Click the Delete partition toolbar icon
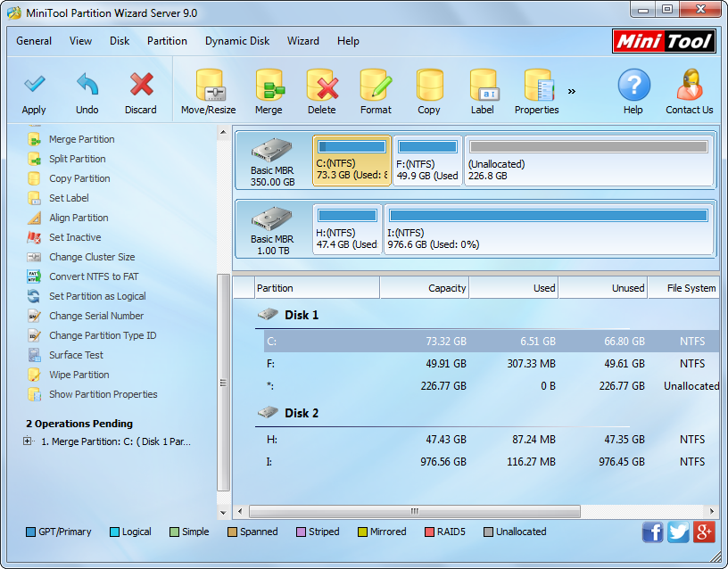This screenshot has width=728, height=569. tap(322, 85)
